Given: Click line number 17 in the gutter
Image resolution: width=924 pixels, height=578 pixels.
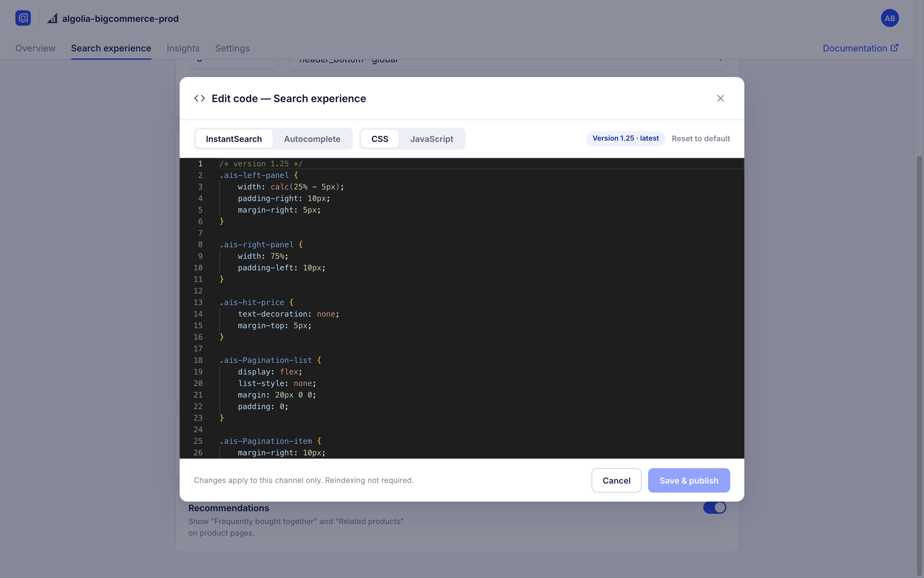Looking at the screenshot, I should point(198,349).
